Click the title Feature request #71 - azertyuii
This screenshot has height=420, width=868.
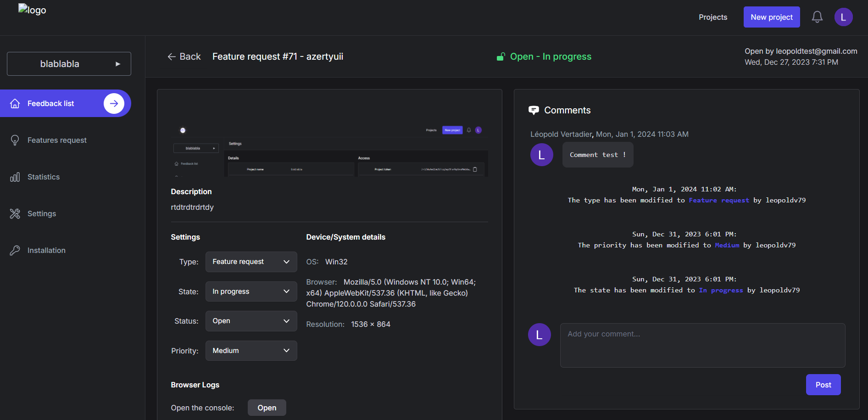tap(278, 56)
